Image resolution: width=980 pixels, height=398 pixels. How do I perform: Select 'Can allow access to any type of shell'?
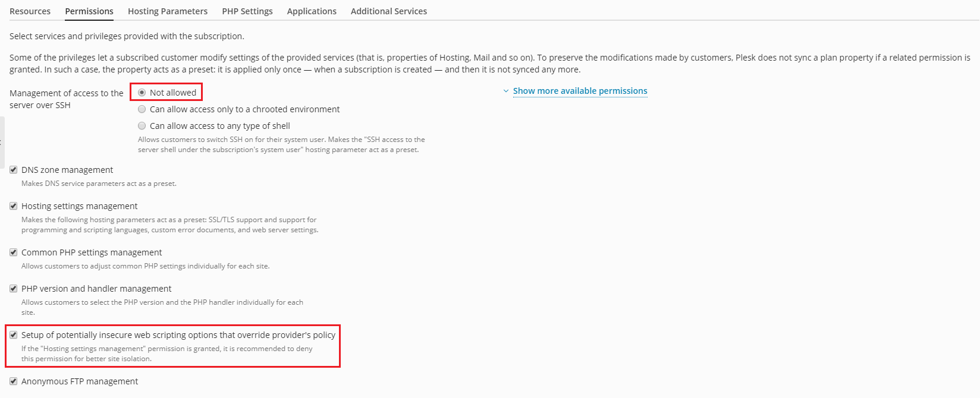pyautogui.click(x=142, y=126)
